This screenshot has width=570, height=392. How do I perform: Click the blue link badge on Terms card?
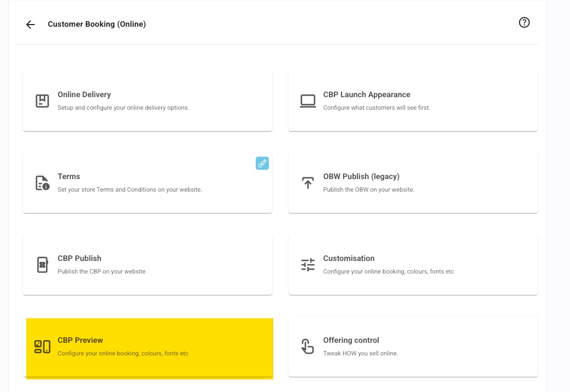[x=262, y=163]
